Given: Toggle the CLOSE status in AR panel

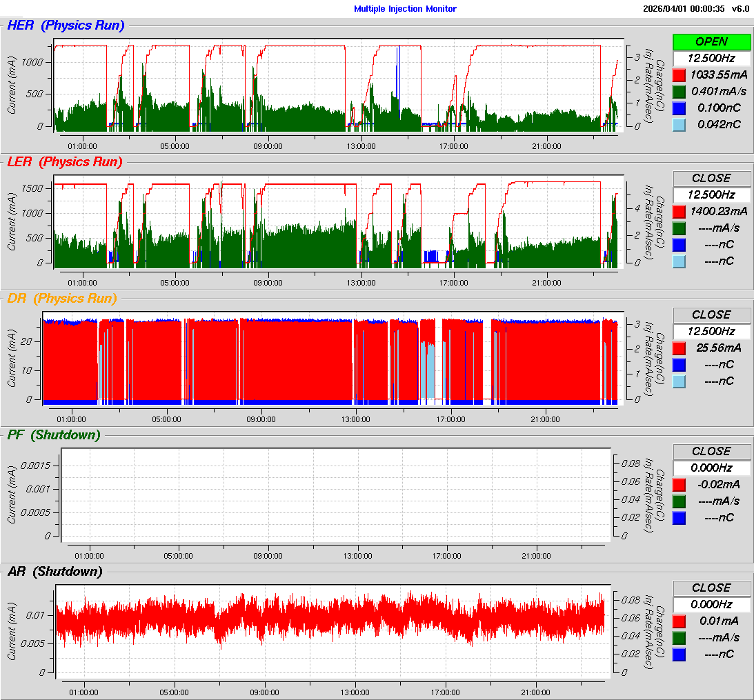Looking at the screenshot, I should click(x=711, y=588).
